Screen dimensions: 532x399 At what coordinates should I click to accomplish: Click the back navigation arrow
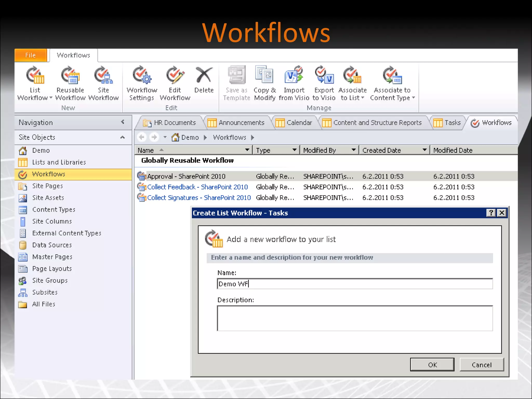[142, 137]
